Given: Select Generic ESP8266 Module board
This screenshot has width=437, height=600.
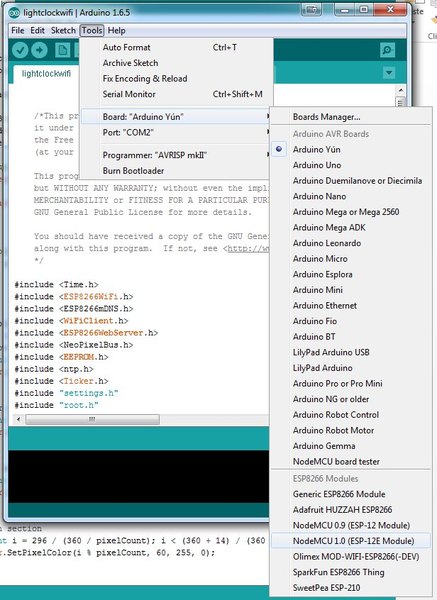Looking at the screenshot, I should pos(351,494).
